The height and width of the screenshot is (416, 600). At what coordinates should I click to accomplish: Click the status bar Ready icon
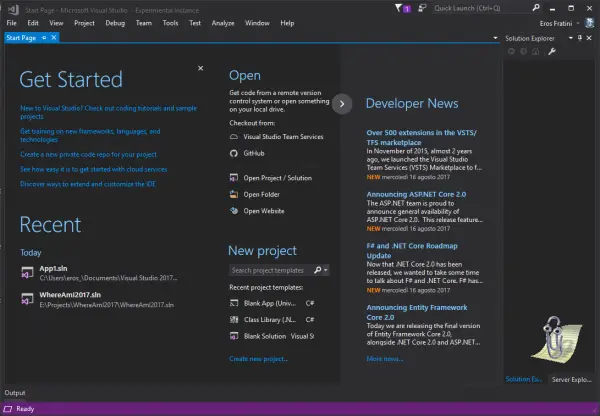8,409
